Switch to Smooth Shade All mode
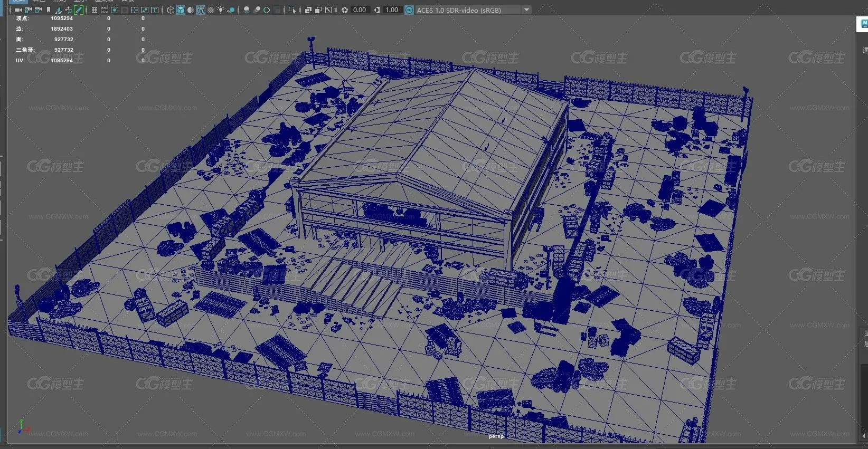Viewport: 868px width, 449px height. [181, 10]
